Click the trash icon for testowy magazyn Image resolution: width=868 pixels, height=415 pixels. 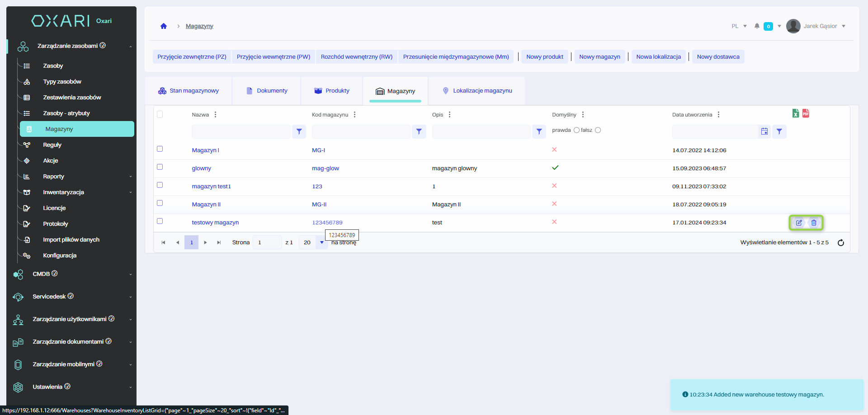click(814, 223)
